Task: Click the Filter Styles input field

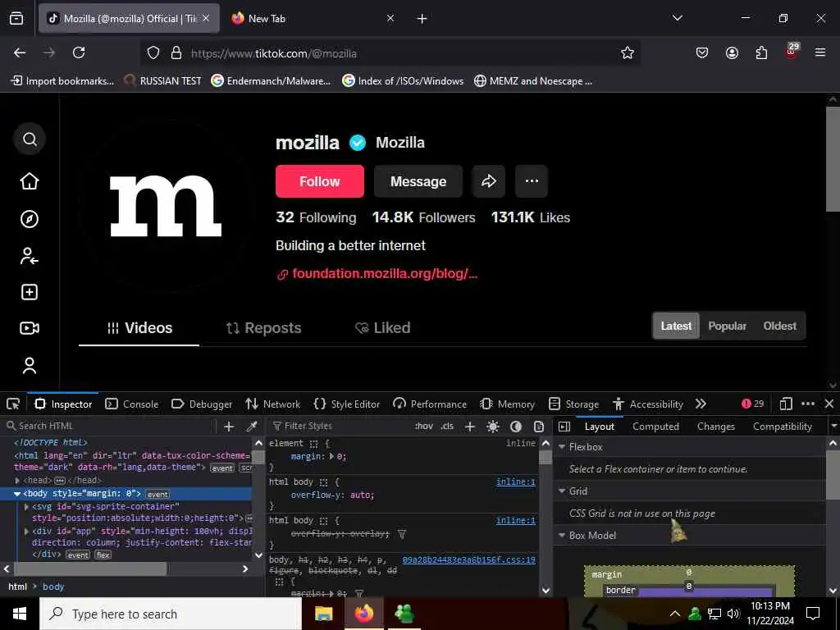Action: pos(339,427)
